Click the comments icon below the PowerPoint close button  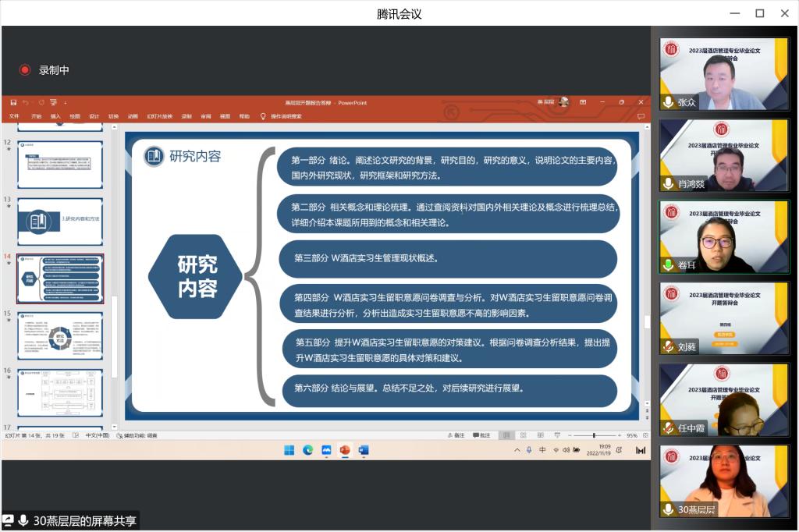point(641,116)
